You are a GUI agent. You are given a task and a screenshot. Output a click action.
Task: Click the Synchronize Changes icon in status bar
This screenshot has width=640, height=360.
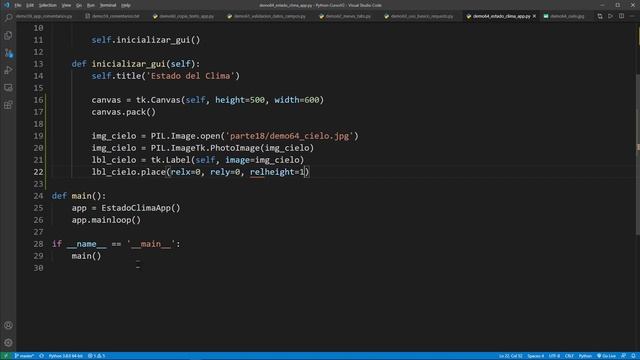(41, 356)
